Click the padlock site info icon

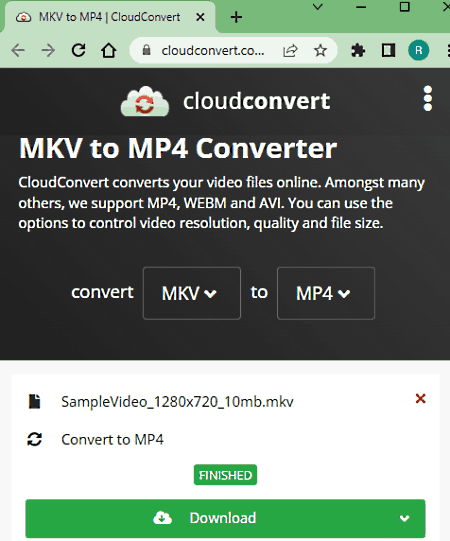click(146, 50)
